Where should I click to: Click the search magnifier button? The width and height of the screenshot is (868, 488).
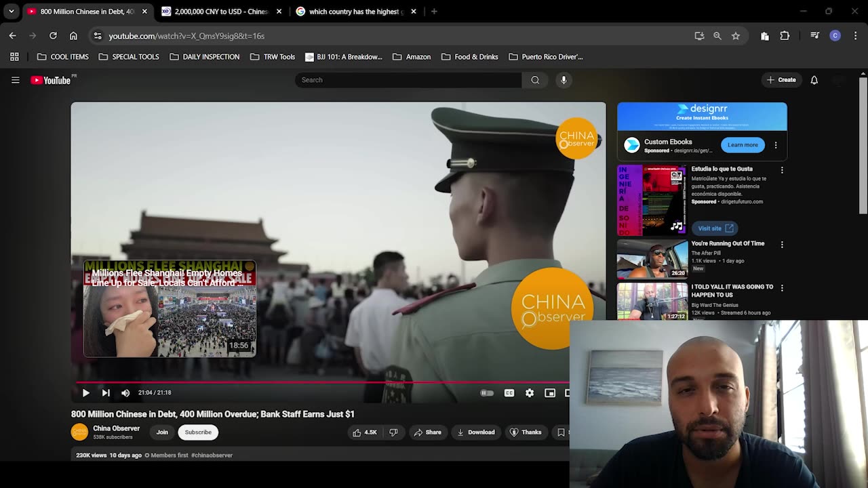point(535,80)
